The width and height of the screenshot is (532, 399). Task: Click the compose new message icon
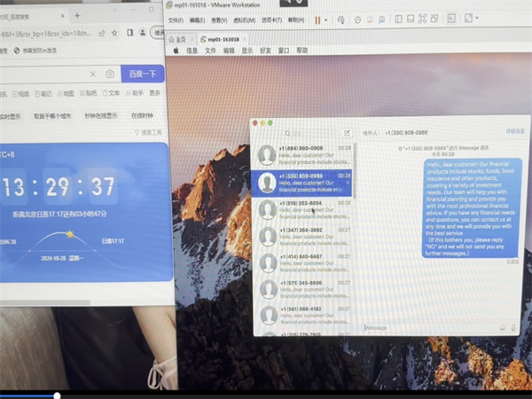(x=348, y=133)
